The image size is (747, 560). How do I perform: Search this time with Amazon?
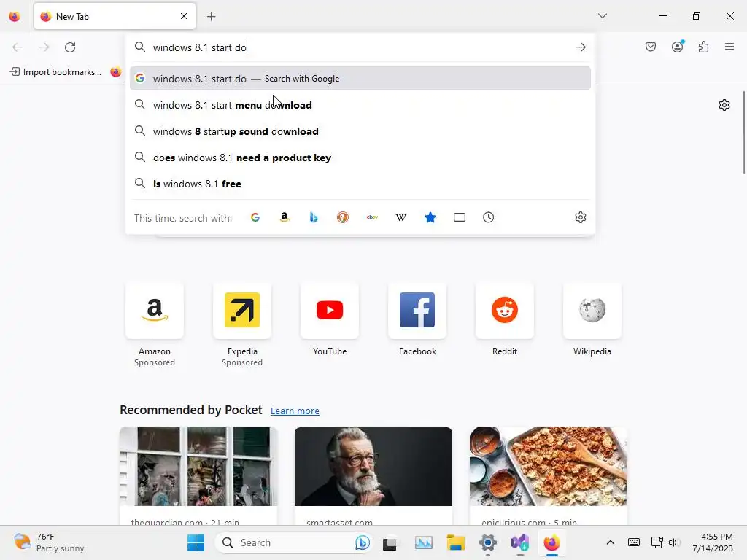click(285, 217)
